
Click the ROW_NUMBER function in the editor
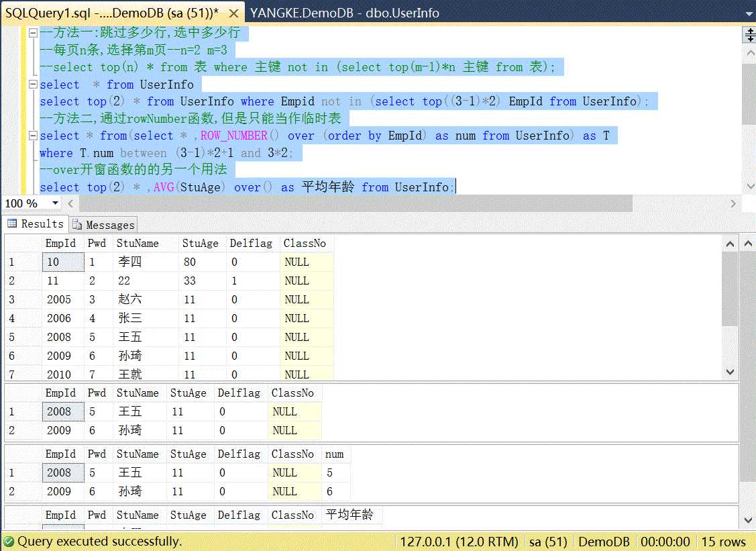pyautogui.click(x=234, y=136)
